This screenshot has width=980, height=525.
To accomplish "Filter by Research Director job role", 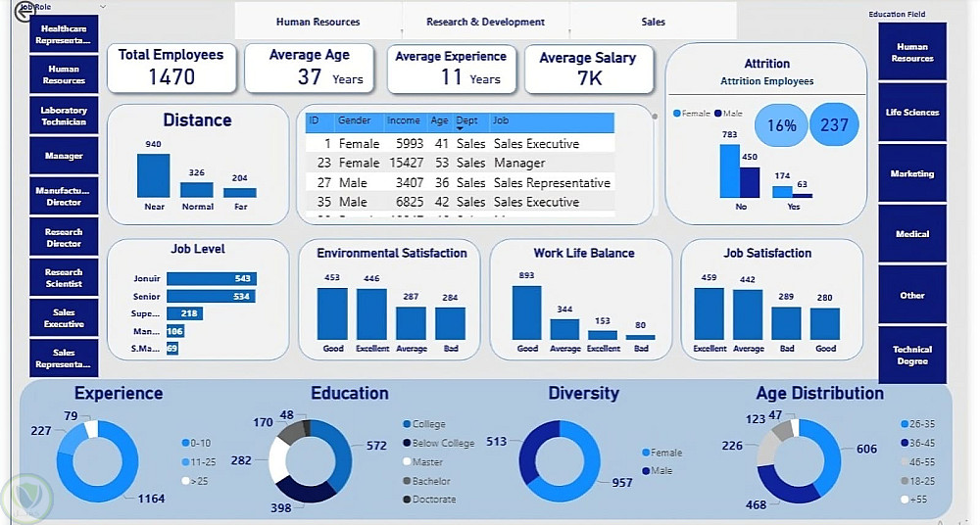I will [x=64, y=237].
